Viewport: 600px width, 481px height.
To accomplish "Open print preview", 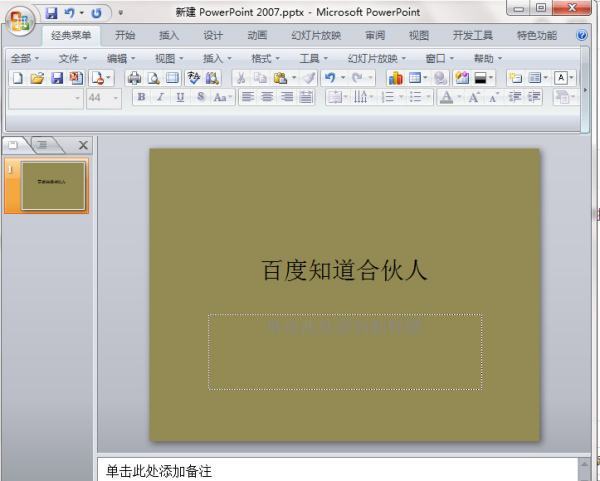I will click(153, 78).
